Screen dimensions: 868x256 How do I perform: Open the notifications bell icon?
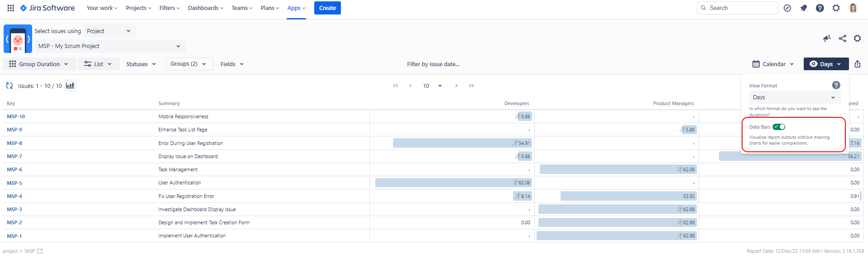pyautogui.click(x=804, y=8)
